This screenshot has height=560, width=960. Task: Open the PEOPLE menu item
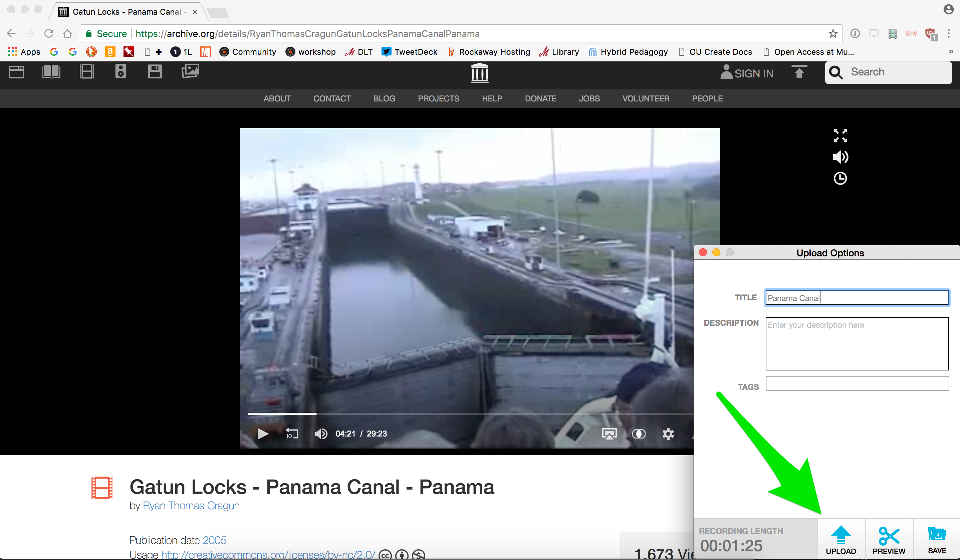pyautogui.click(x=707, y=99)
